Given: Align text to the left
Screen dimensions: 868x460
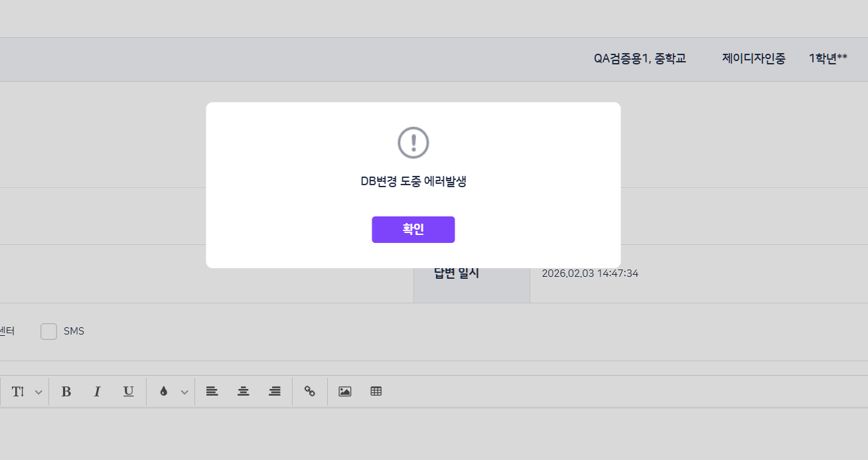Looking at the screenshot, I should [x=212, y=392].
